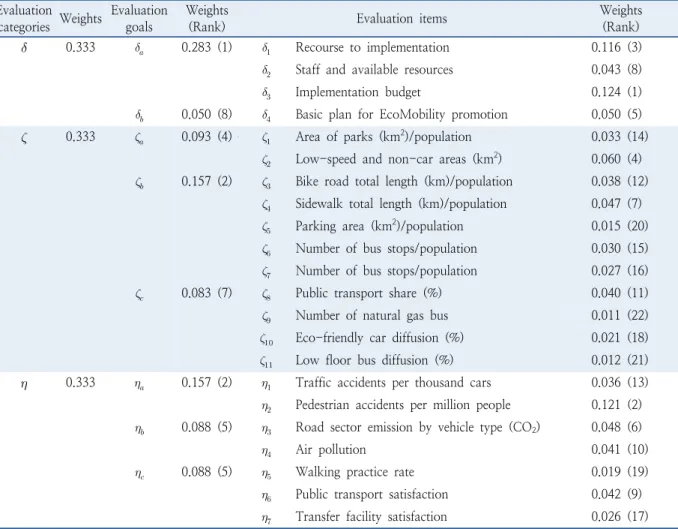Select weight value '0.124 (1)'
Screen dimensions: 678x529
point(616,92)
